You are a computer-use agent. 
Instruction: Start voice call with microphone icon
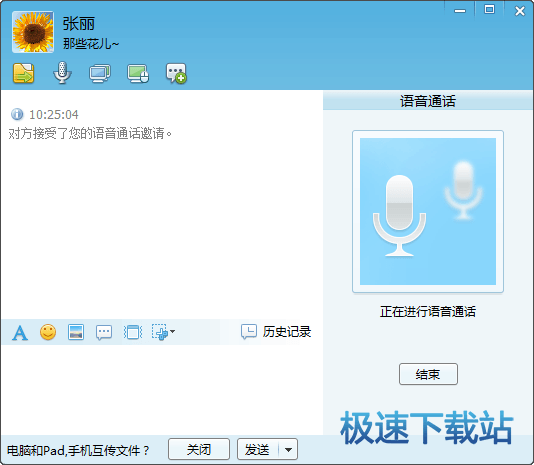(62, 73)
